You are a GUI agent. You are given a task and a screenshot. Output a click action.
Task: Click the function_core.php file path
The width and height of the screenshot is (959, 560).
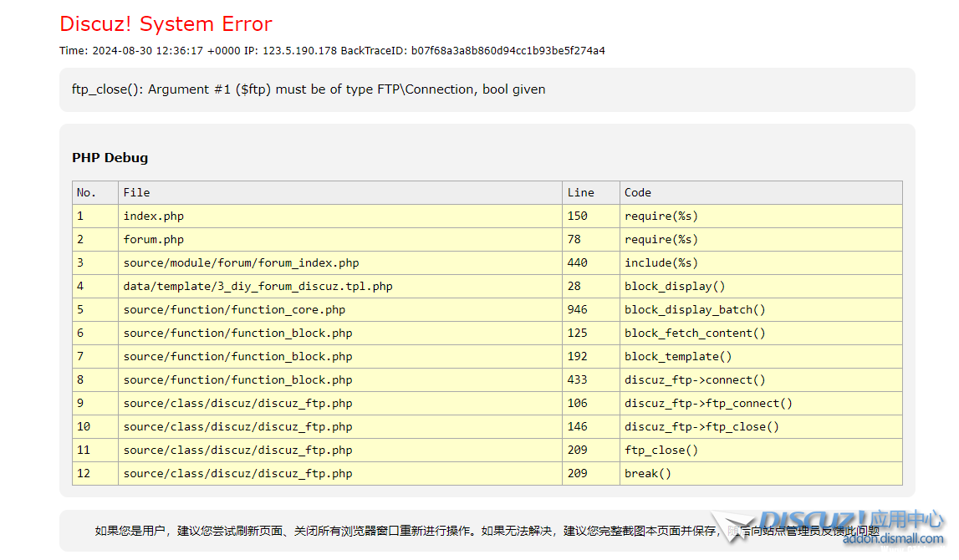point(234,310)
